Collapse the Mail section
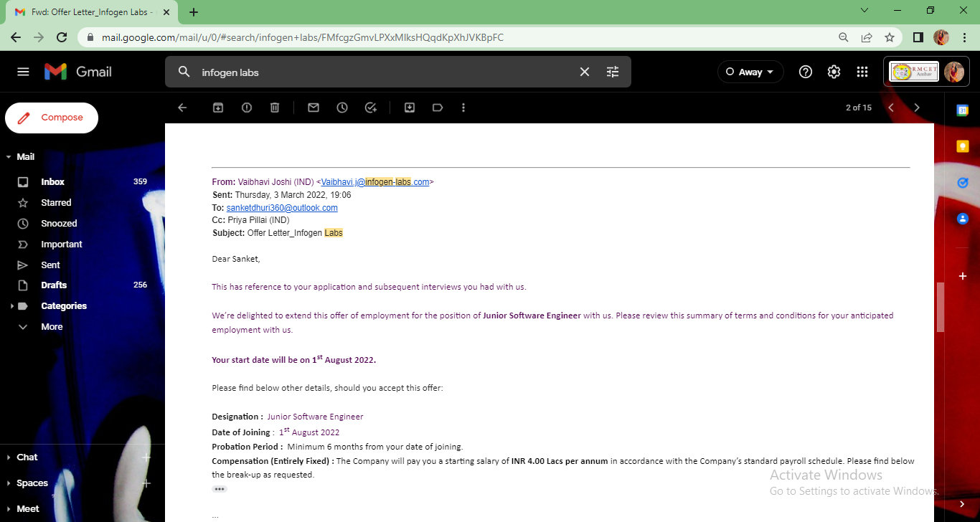980x522 pixels. [x=9, y=157]
